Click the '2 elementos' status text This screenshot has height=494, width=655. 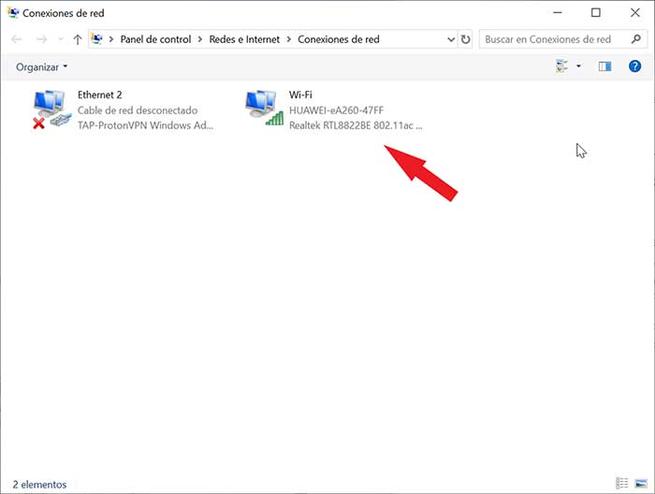click(x=40, y=484)
